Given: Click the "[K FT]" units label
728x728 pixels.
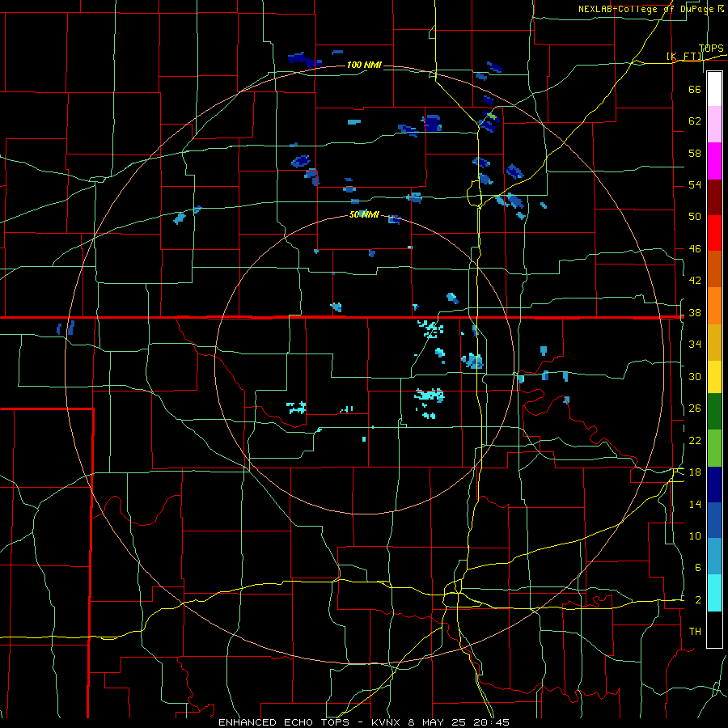Looking at the screenshot, I should tap(684, 57).
